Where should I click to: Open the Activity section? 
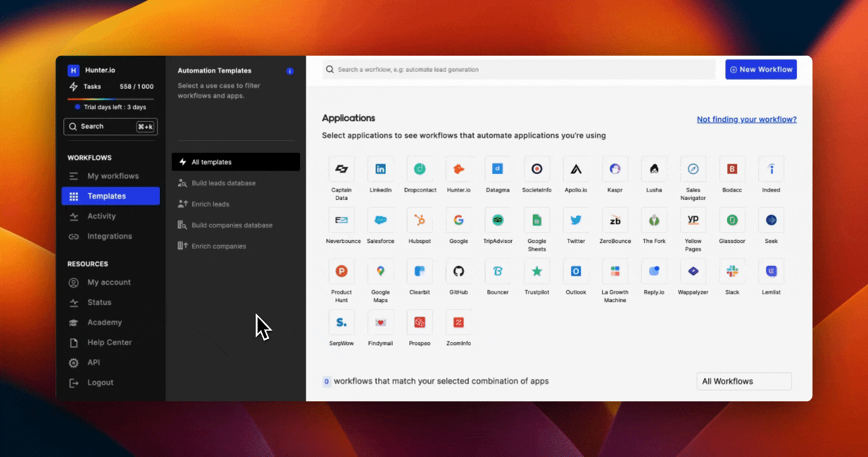110,216
